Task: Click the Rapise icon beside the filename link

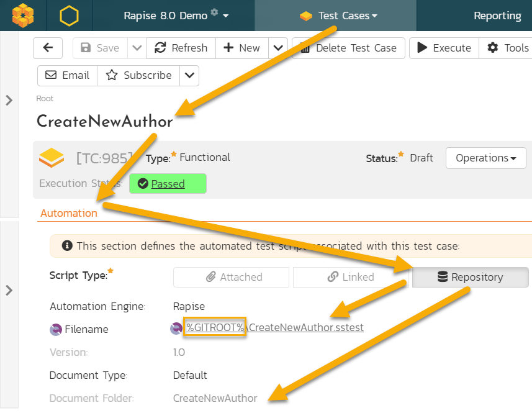Action: tap(176, 328)
